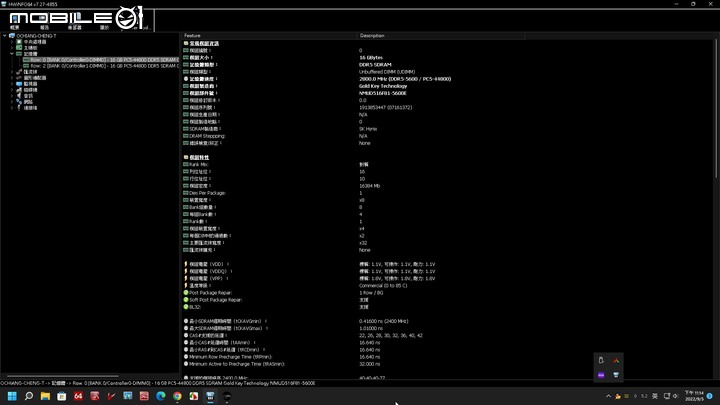Collapse the hidden tray icons chevron
The image size is (720, 405).
(x=608, y=396)
